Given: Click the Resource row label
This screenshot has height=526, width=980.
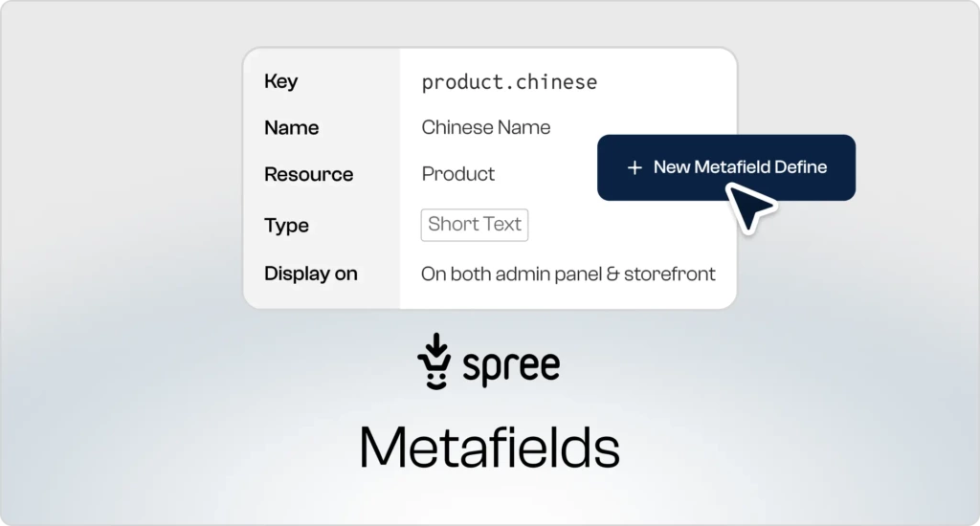Looking at the screenshot, I should pos(308,175).
